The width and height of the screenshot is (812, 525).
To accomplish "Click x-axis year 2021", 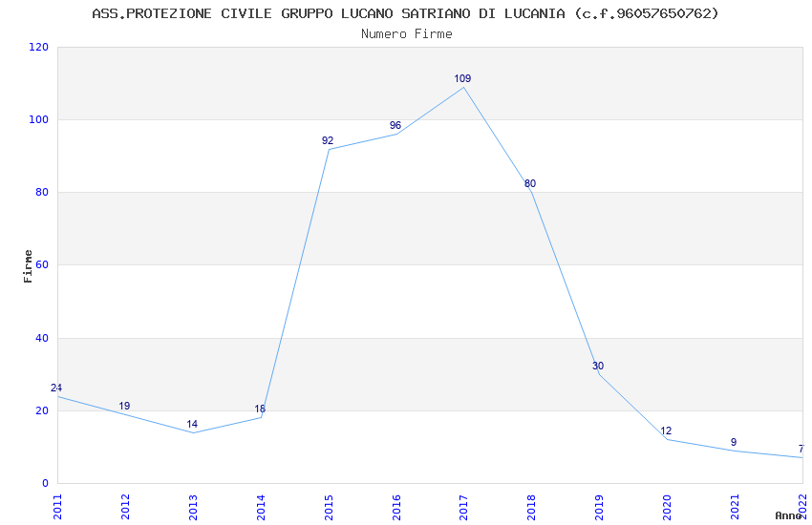I will point(736,507).
